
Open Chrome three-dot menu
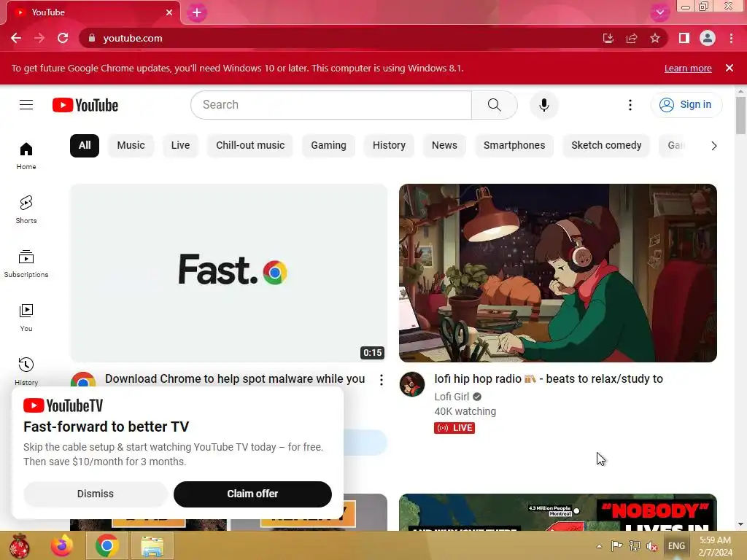point(731,38)
